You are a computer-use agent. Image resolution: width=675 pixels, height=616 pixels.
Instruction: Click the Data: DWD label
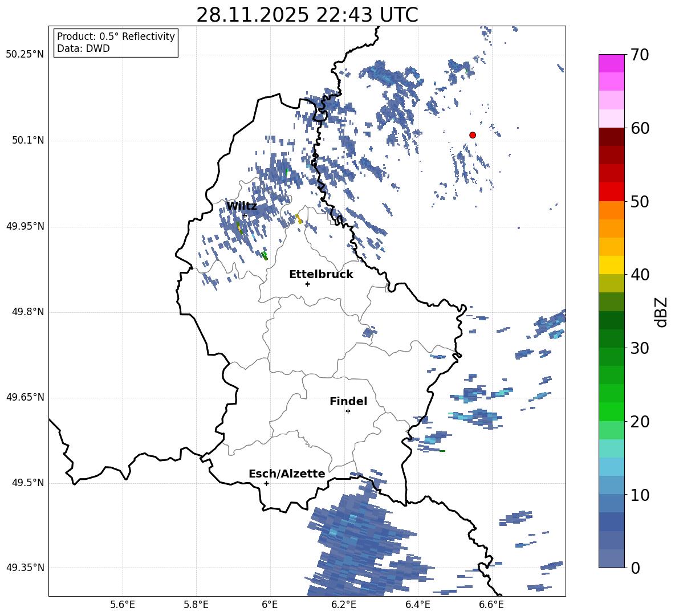83,48
